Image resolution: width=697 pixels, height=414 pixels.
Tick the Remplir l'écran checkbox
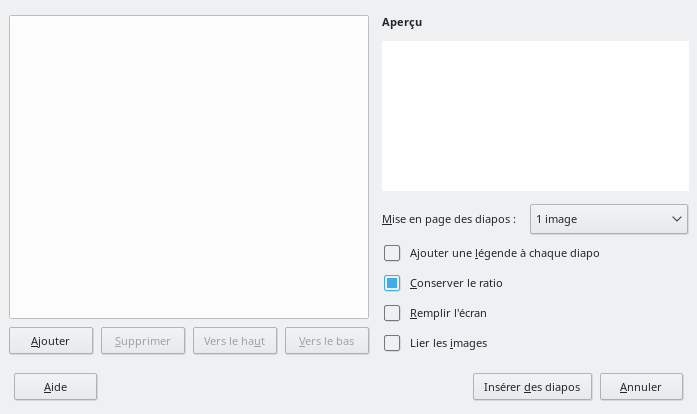392,313
